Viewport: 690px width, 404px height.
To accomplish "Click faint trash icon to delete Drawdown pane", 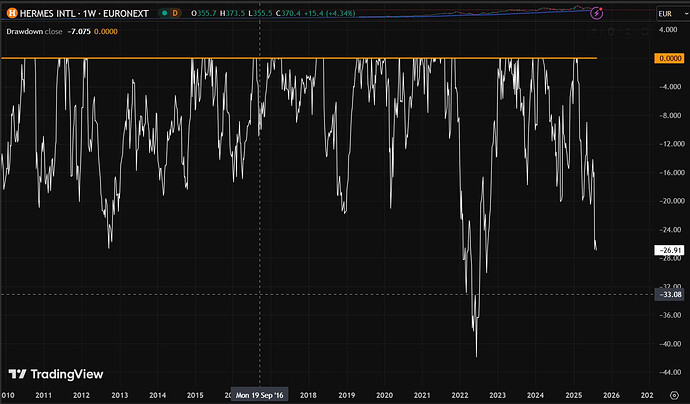I will coord(611,32).
